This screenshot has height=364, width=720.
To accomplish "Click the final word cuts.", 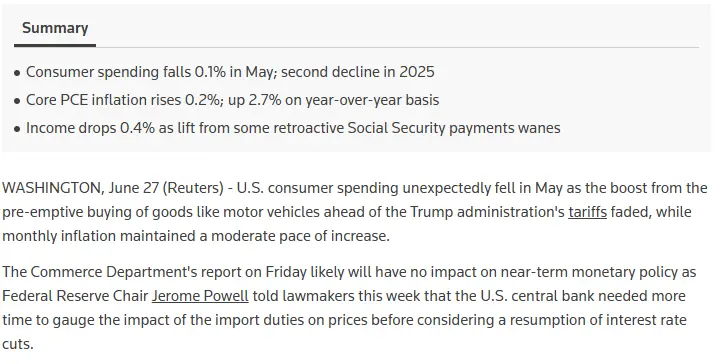I will point(17,344).
